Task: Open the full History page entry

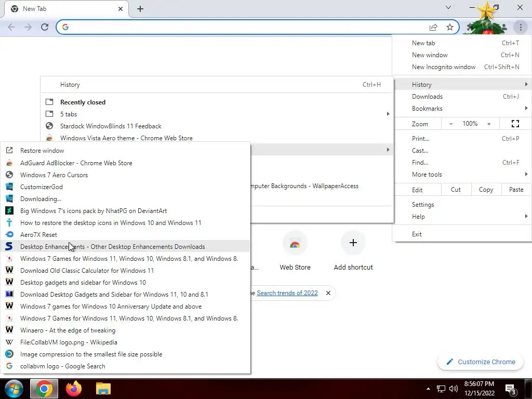Action: tap(217, 85)
